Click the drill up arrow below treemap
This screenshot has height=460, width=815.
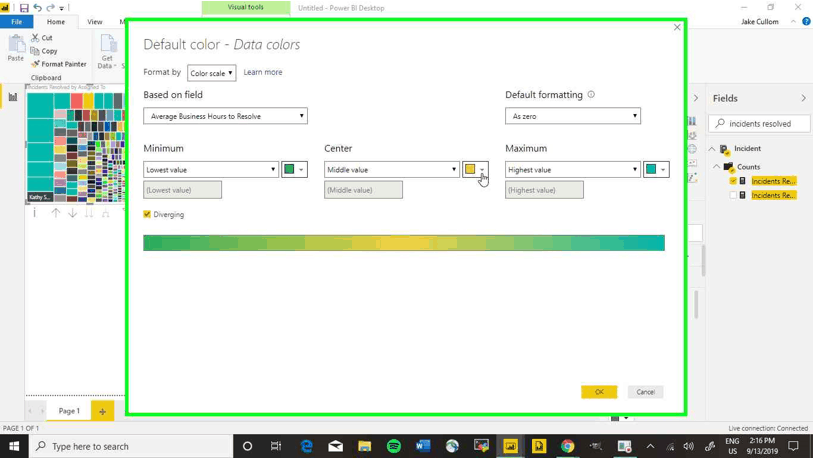click(56, 213)
